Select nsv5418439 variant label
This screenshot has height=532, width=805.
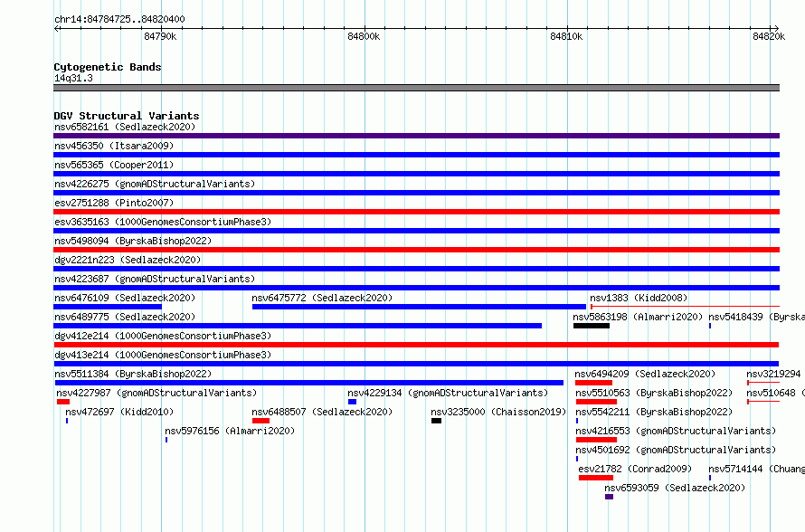(757, 317)
